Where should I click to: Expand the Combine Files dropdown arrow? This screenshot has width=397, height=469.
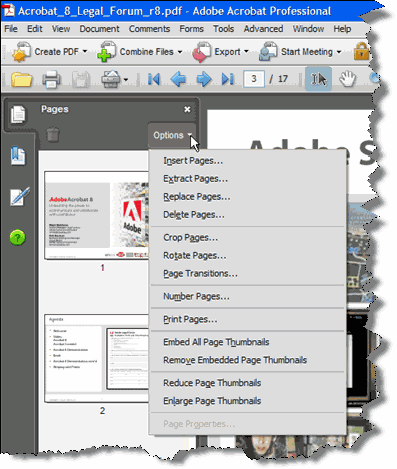(180, 52)
